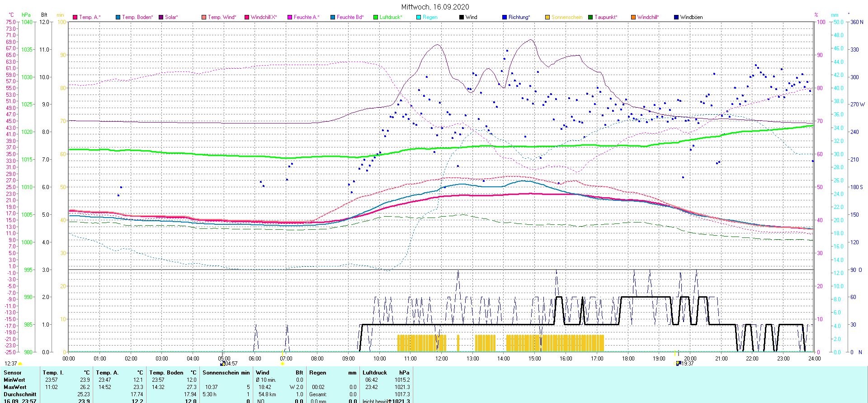Click the MaxWert row label in table
Viewport: 868px width, 403px height.
[x=15, y=387]
